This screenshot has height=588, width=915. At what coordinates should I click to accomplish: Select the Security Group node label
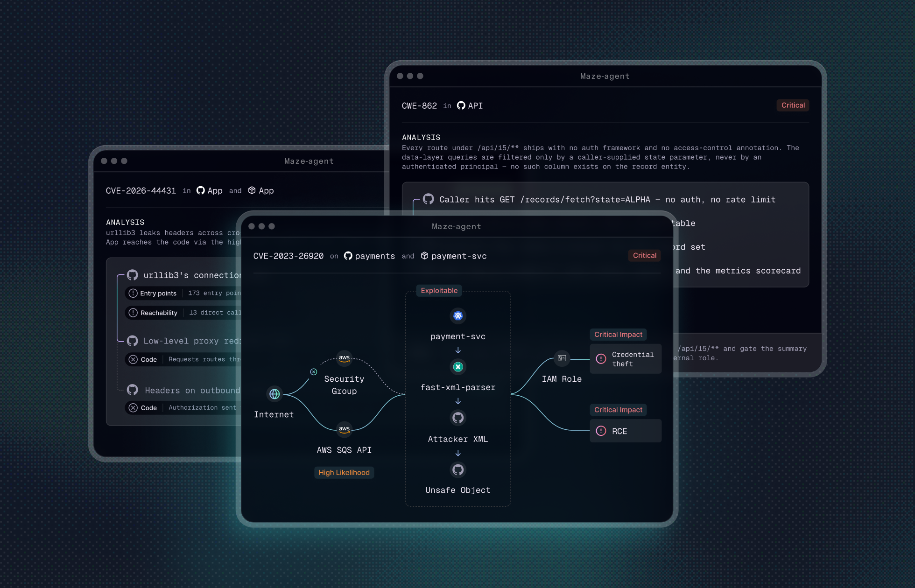[344, 385]
